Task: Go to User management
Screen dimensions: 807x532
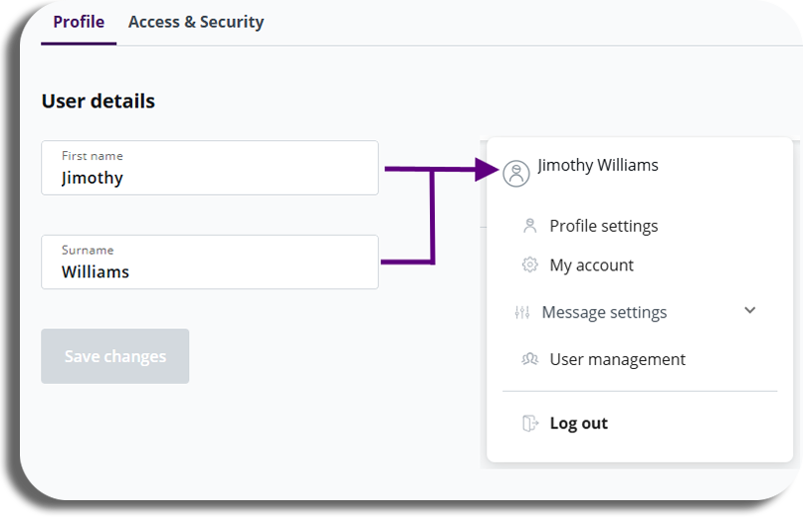Action: 617,359
